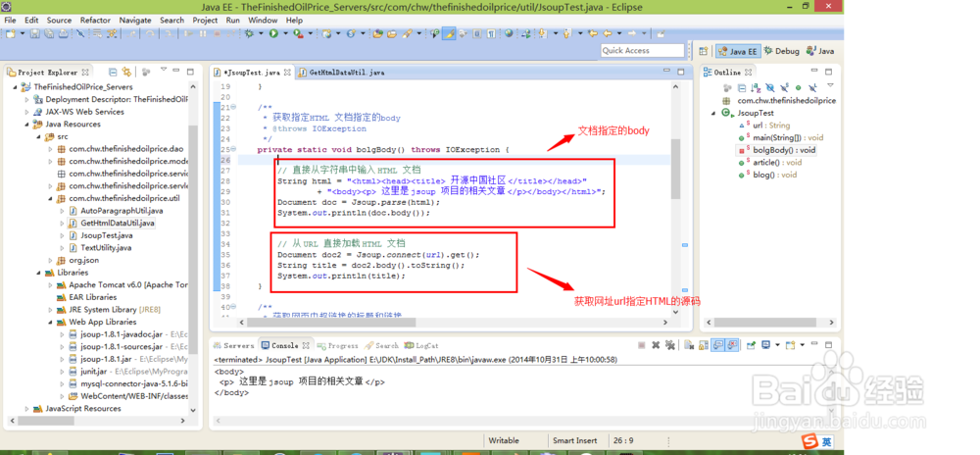Image resolution: width=980 pixels, height=455 pixels.
Task: Remove Launch in Console toolbar
Action: click(x=656, y=344)
